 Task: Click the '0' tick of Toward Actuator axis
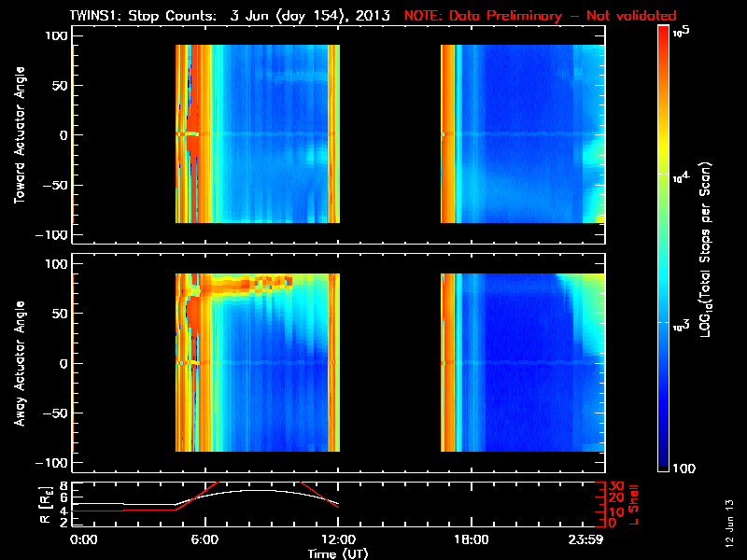click(63, 135)
